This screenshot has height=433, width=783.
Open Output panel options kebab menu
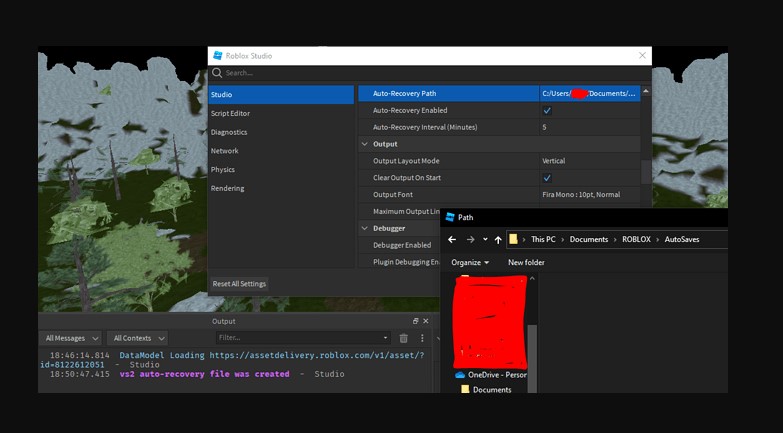pos(422,338)
